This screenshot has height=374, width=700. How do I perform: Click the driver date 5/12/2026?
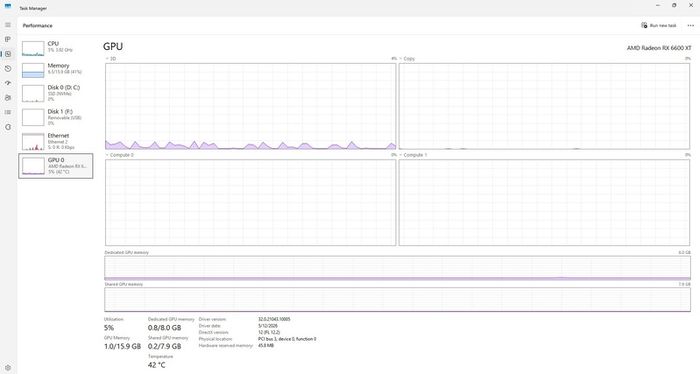(268, 326)
